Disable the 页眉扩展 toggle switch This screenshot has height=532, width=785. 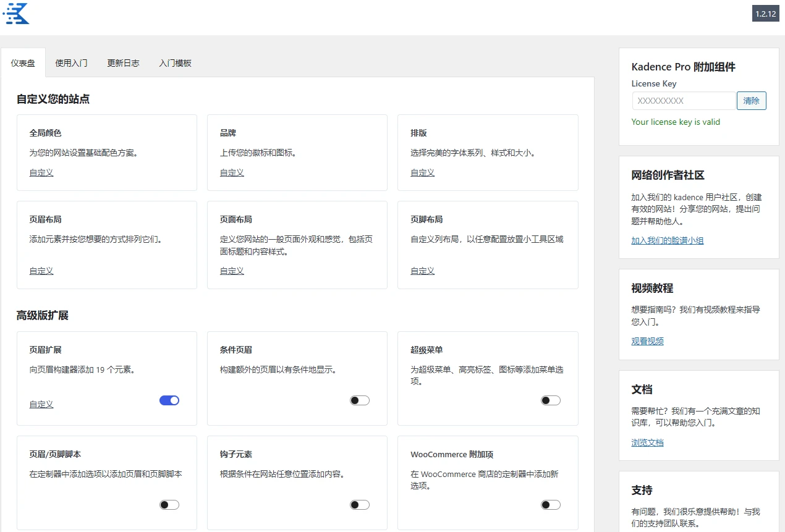(169, 400)
